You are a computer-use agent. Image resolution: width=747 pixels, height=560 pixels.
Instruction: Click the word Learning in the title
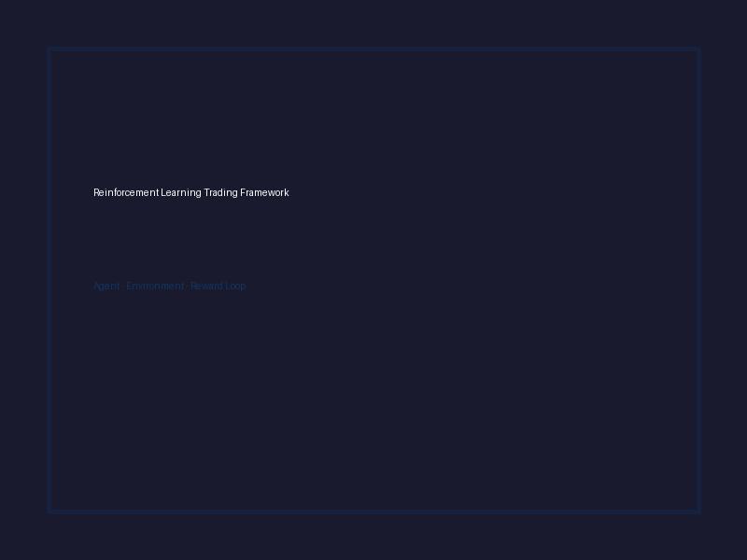[x=181, y=192]
